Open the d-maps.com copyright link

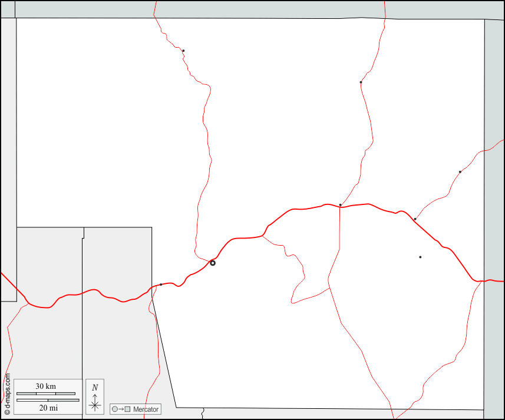click(x=7, y=393)
